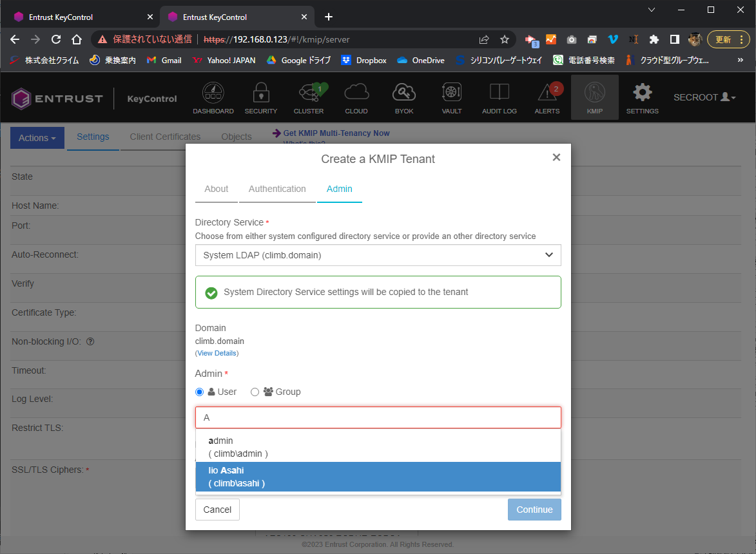This screenshot has height=554, width=756.
Task: Open the OneDrive bookmark
Action: 420,60
